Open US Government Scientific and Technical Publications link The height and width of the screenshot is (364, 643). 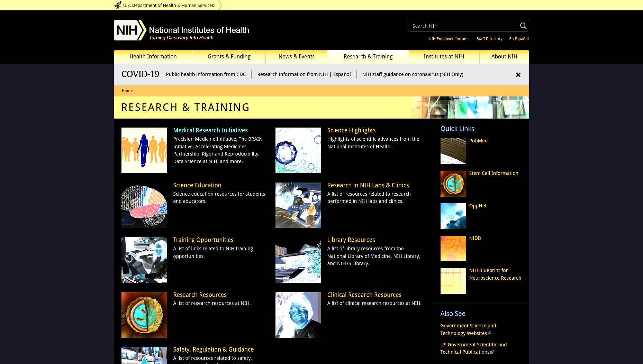click(473, 348)
